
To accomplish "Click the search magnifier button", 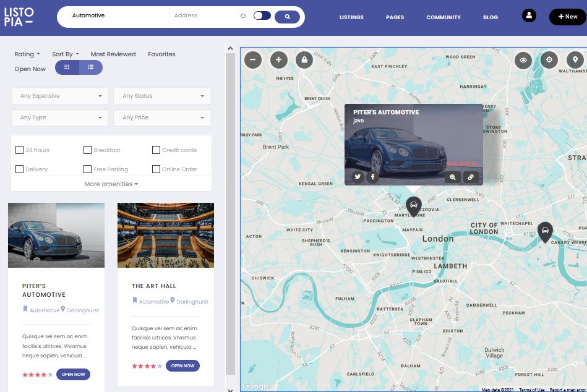I will (287, 17).
